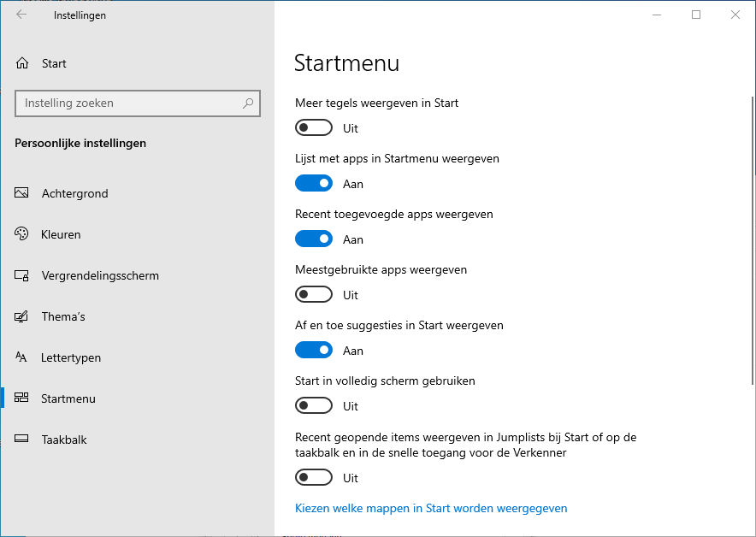Select the Lettertypen font icon
Image resolution: width=756 pixels, height=537 pixels.
coord(22,357)
